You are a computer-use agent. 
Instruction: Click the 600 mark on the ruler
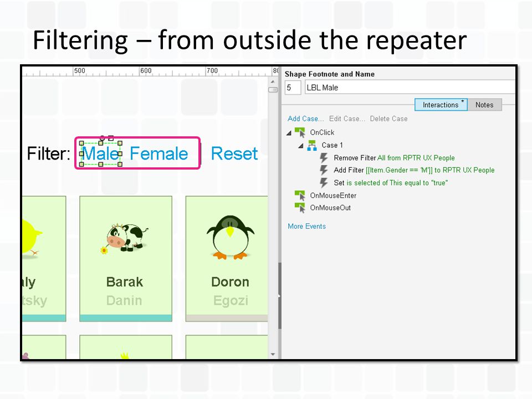click(146, 70)
